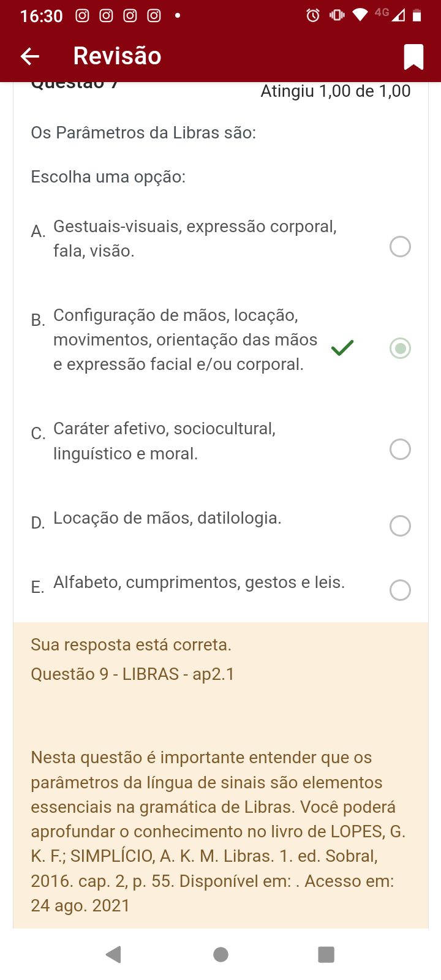
Task: Choose radio for 'Locação de mãos, datilologia'
Action: (400, 526)
